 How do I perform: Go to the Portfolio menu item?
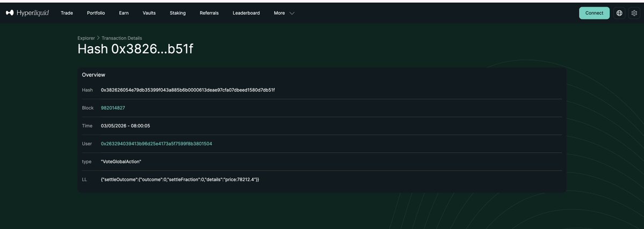pyautogui.click(x=96, y=13)
